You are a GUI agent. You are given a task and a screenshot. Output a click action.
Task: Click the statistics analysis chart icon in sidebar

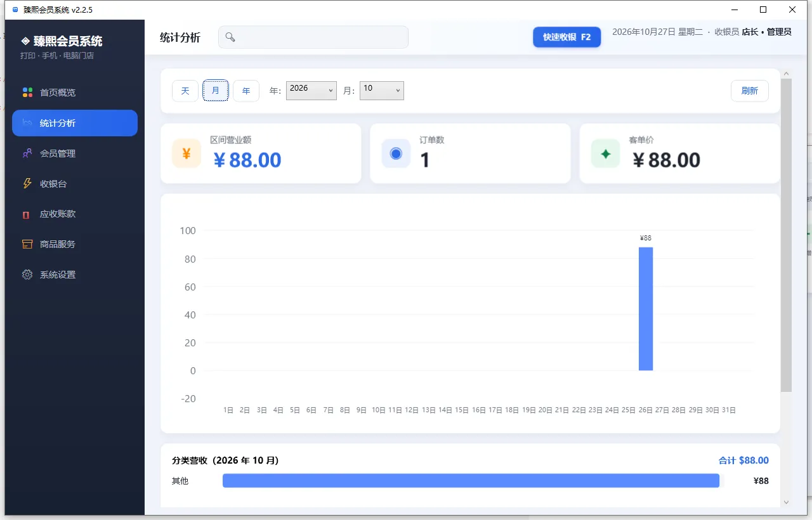(27, 123)
